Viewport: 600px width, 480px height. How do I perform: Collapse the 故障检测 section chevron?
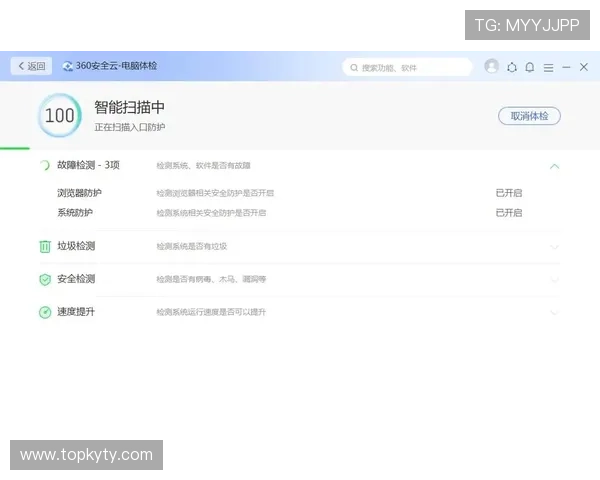click(554, 166)
